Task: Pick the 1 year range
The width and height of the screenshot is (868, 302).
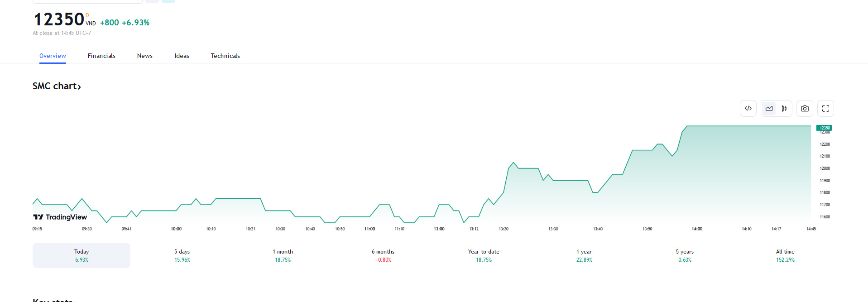Action: click(x=584, y=255)
